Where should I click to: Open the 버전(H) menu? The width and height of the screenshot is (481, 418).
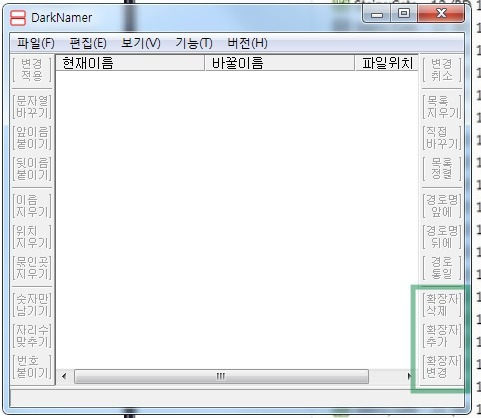(247, 43)
